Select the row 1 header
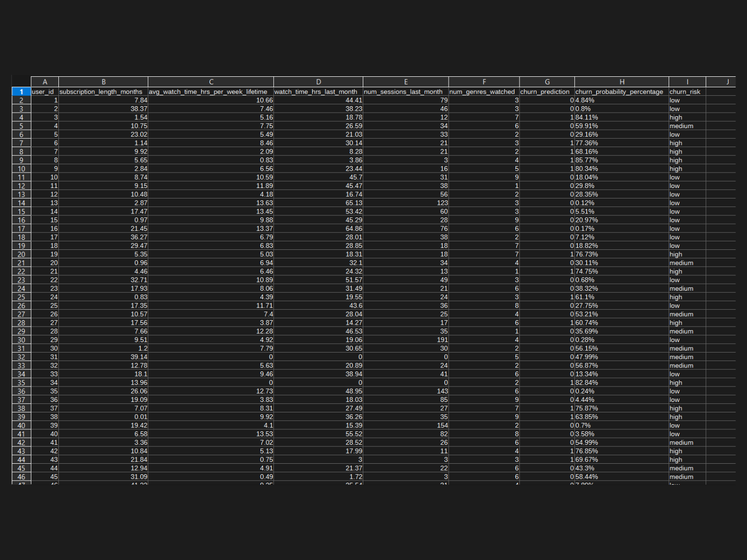Viewport: 747px width, 560px height. 21,92
